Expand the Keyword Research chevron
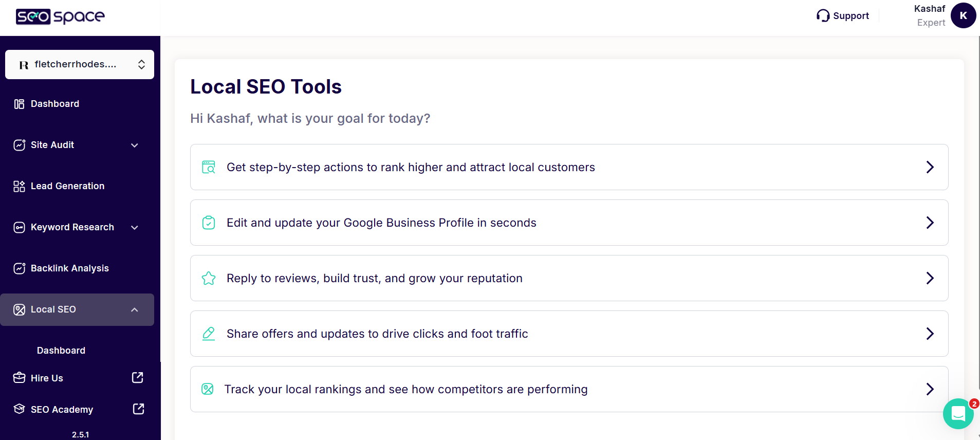The width and height of the screenshot is (980, 440). pyautogui.click(x=135, y=228)
